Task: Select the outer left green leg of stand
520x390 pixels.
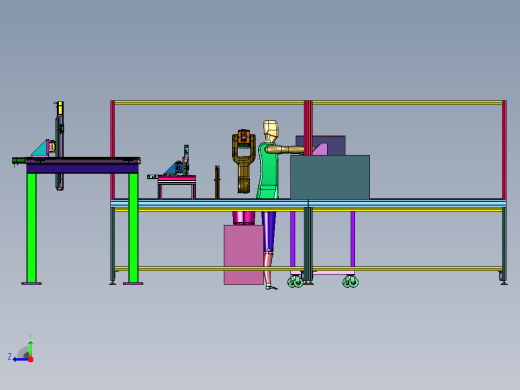Action: point(32,228)
